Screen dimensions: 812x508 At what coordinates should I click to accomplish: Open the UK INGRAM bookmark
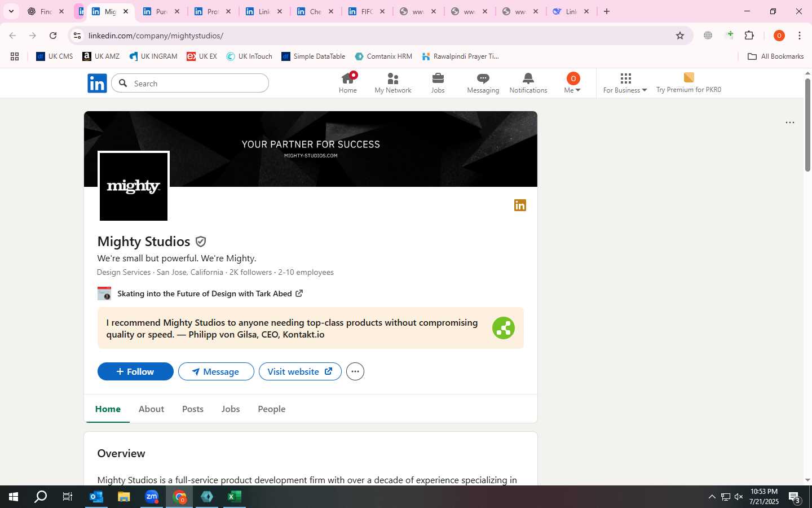click(x=153, y=56)
